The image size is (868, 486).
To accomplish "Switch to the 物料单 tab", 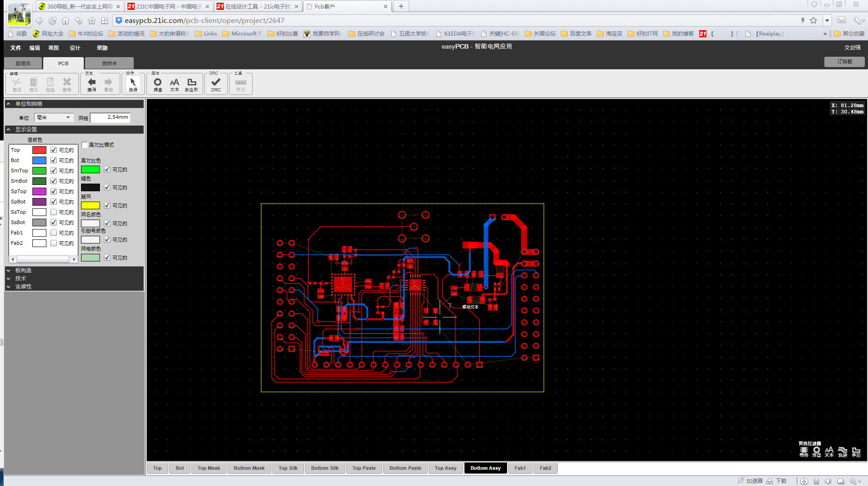I will click(x=109, y=63).
